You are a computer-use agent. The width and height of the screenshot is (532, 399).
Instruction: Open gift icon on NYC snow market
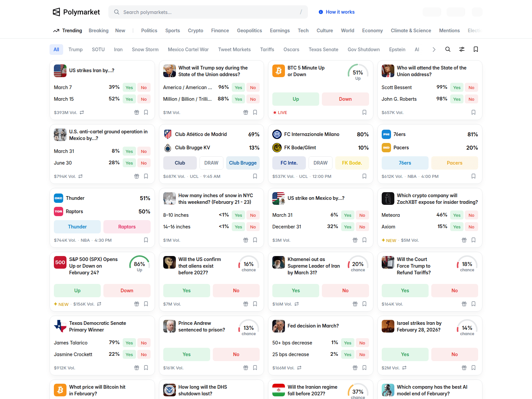click(246, 240)
